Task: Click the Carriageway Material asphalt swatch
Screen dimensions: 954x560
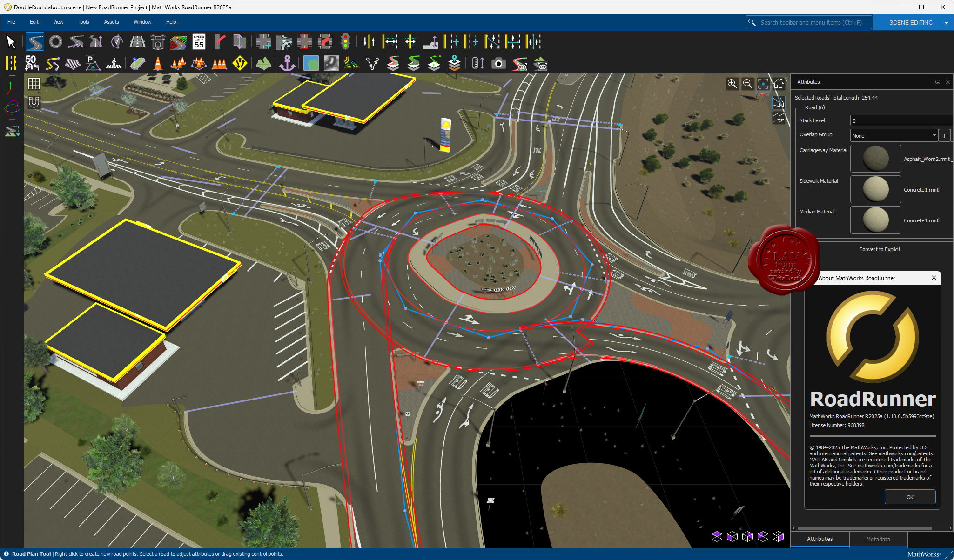Action: point(876,159)
